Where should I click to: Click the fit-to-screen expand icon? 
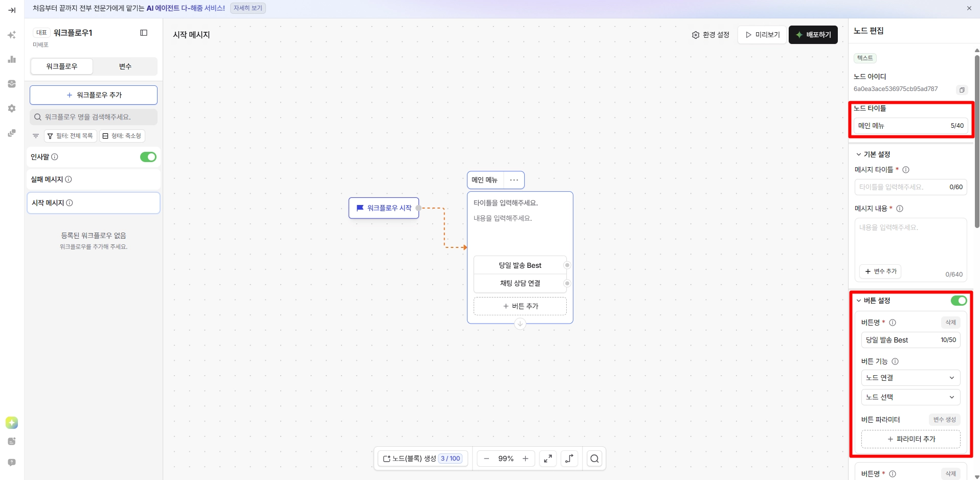(x=548, y=459)
